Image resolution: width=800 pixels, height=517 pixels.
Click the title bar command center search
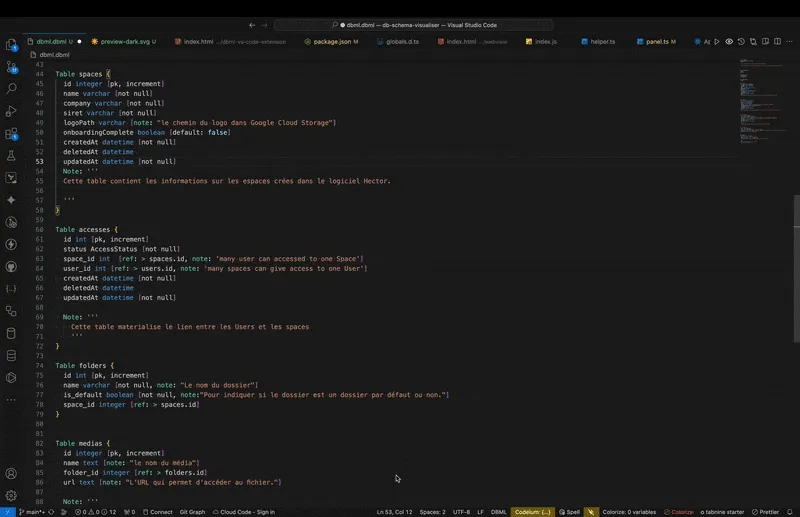coord(400,24)
